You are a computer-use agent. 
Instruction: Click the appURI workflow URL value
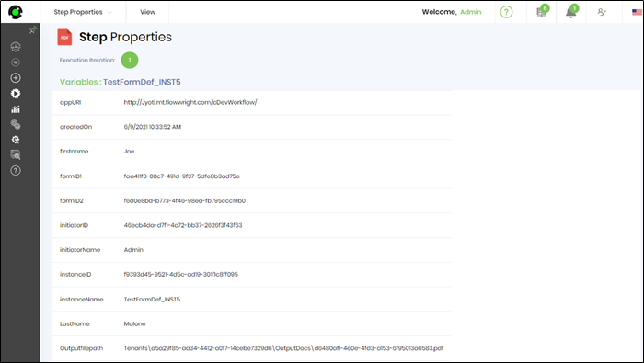[x=190, y=102]
